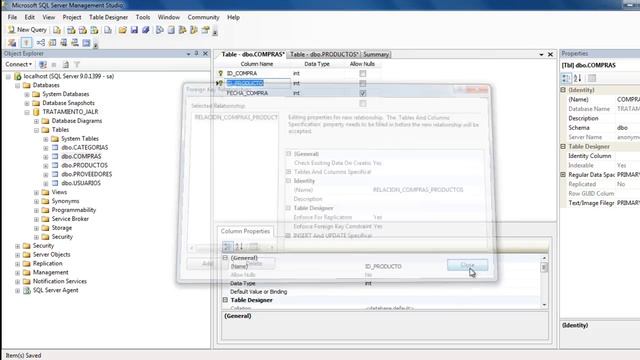The height and width of the screenshot is (360, 640).
Task: Click Close in Foreign Key Relationships dialog
Action: pos(467,265)
